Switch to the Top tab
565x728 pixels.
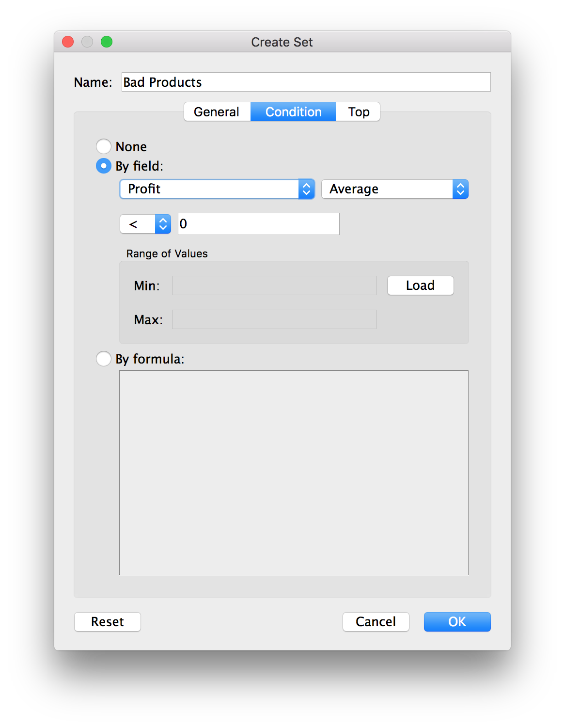[359, 112]
